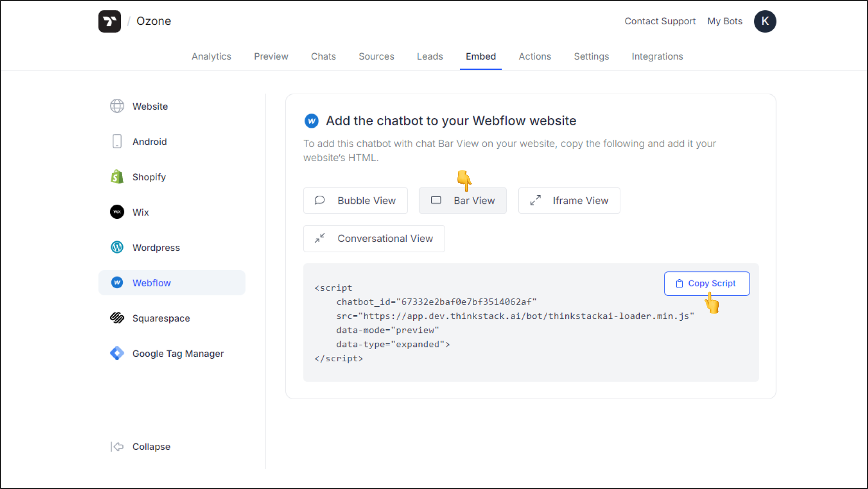Image resolution: width=868 pixels, height=489 pixels.
Task: Click the Google Tag Manager sidebar icon
Action: pos(117,353)
